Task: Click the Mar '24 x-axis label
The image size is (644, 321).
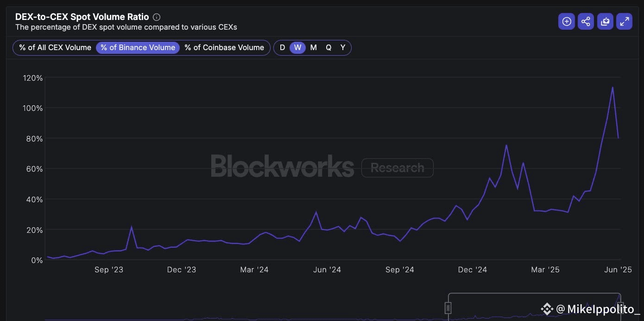Action: pos(254,270)
